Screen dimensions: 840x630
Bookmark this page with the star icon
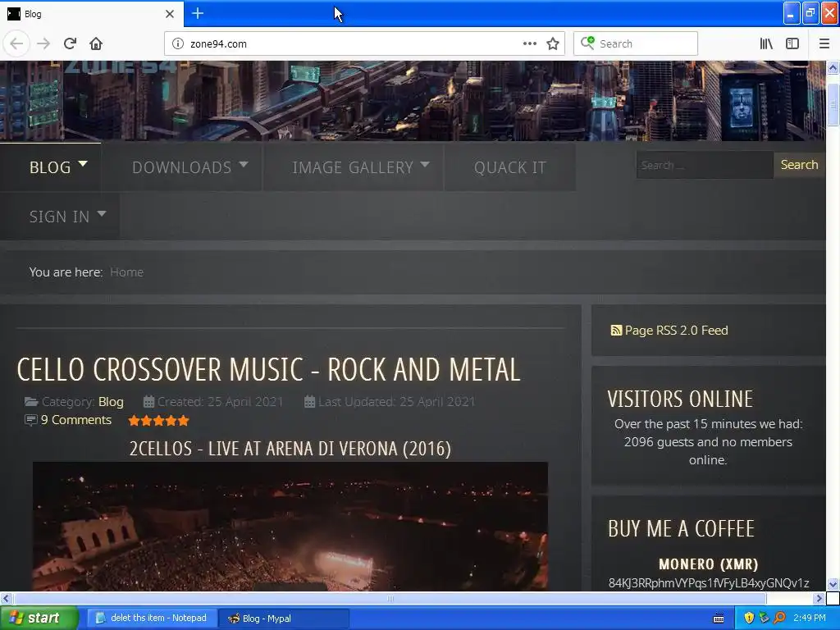point(553,43)
